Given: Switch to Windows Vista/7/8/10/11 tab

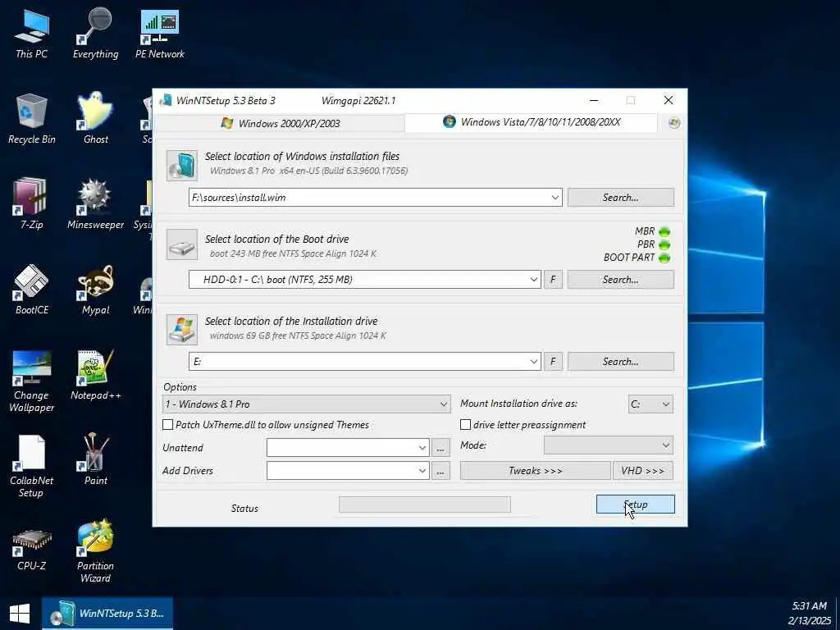Looking at the screenshot, I should pos(532,122).
